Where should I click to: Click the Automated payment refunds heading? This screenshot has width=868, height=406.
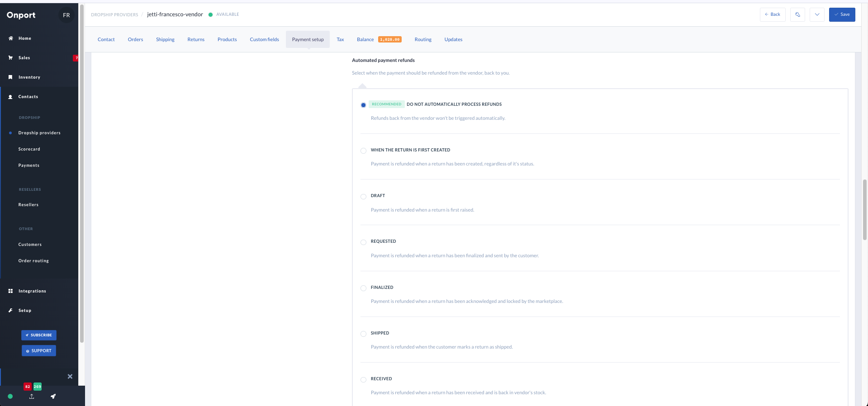tap(383, 60)
